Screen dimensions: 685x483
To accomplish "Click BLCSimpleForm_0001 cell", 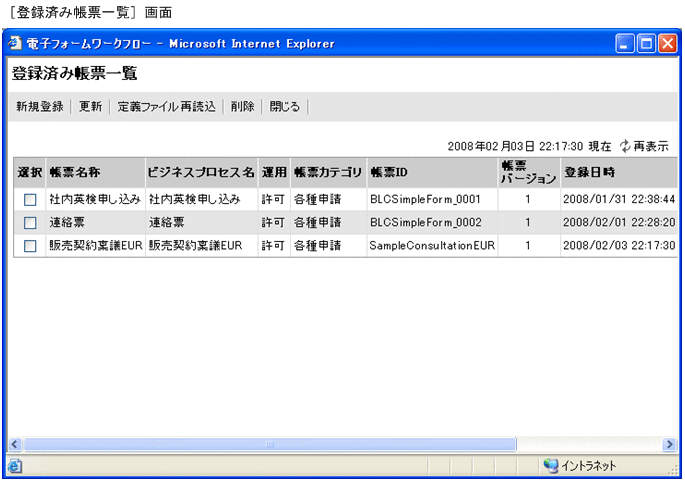I will pos(425,200).
